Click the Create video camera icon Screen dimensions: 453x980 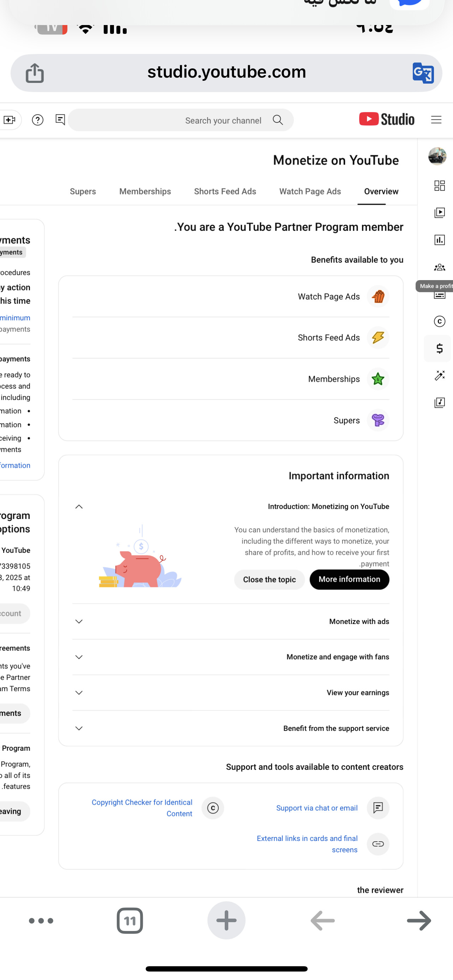[x=10, y=120]
